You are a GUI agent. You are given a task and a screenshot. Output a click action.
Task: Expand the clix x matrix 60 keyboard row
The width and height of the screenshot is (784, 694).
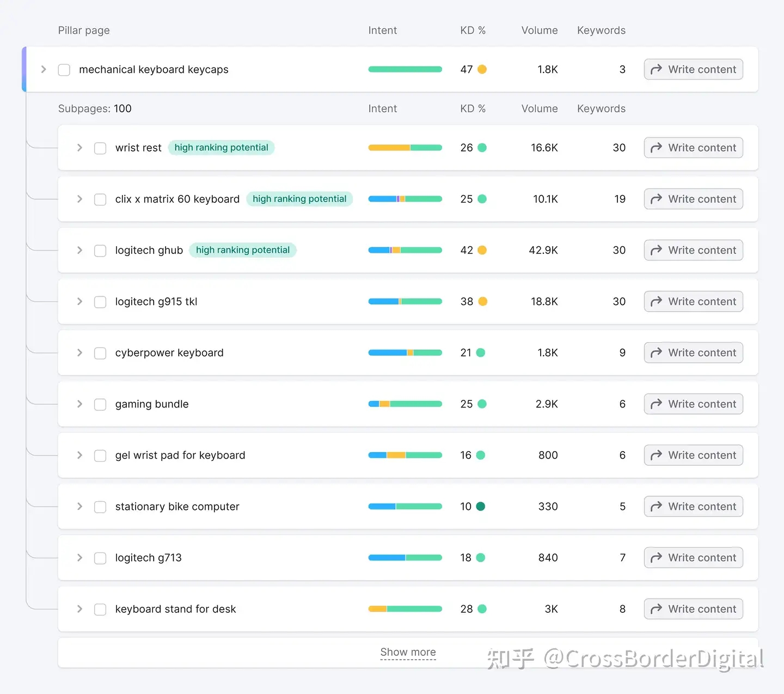(x=79, y=199)
